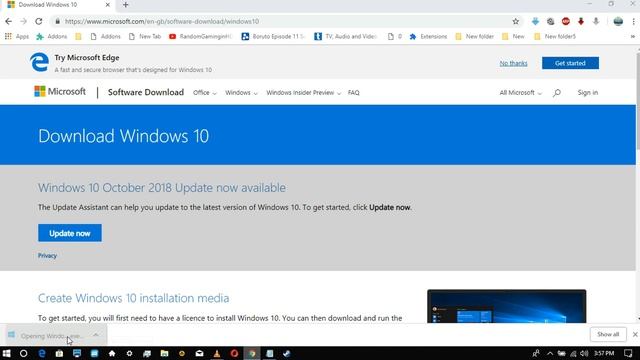Open Chrome's three-dot menu
The image size is (640, 360).
(633, 22)
